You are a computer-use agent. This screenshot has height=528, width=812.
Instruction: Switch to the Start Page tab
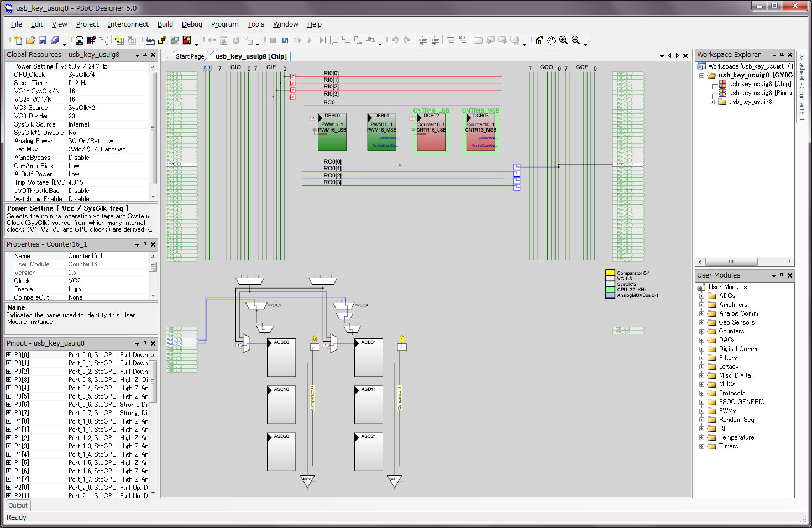(x=189, y=56)
